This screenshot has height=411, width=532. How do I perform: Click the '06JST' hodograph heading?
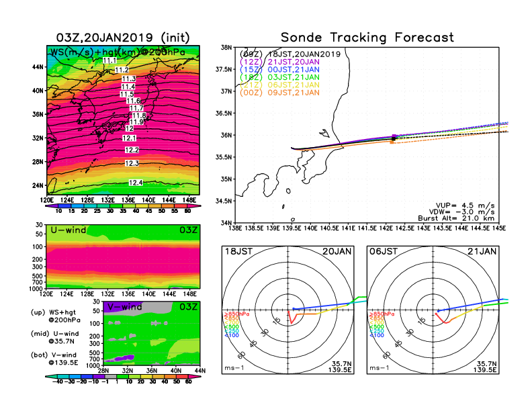pos(384,252)
